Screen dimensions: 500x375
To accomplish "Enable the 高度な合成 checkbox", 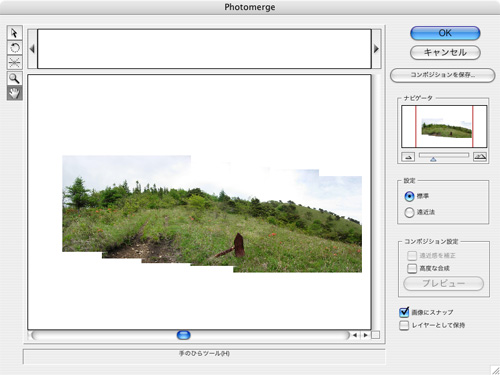I will pos(412,268).
